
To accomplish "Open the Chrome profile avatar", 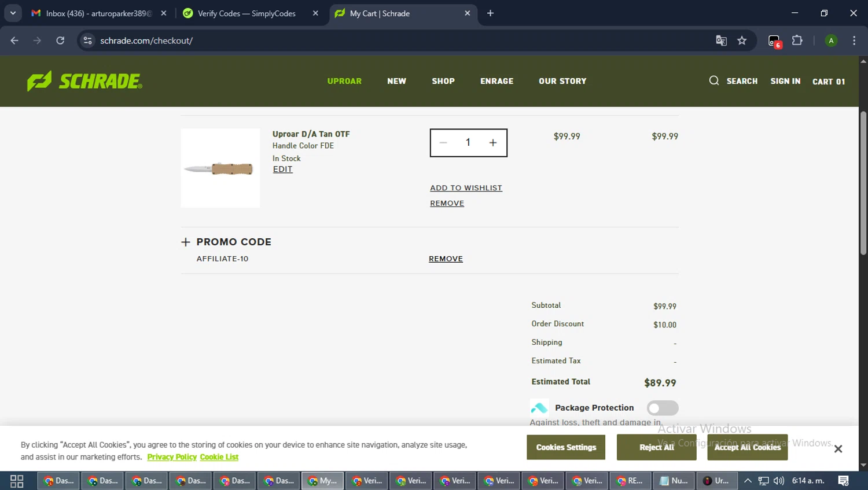I will 831,40.
